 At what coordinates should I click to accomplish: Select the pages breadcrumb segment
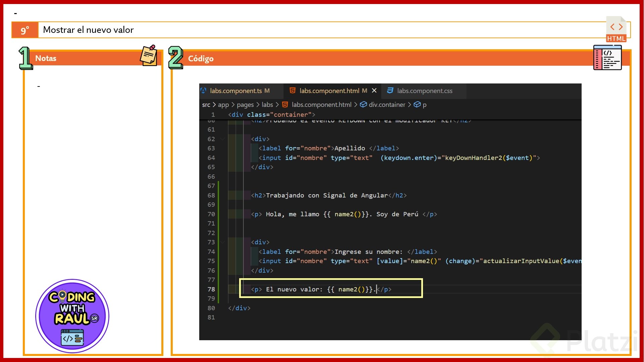pos(245,105)
